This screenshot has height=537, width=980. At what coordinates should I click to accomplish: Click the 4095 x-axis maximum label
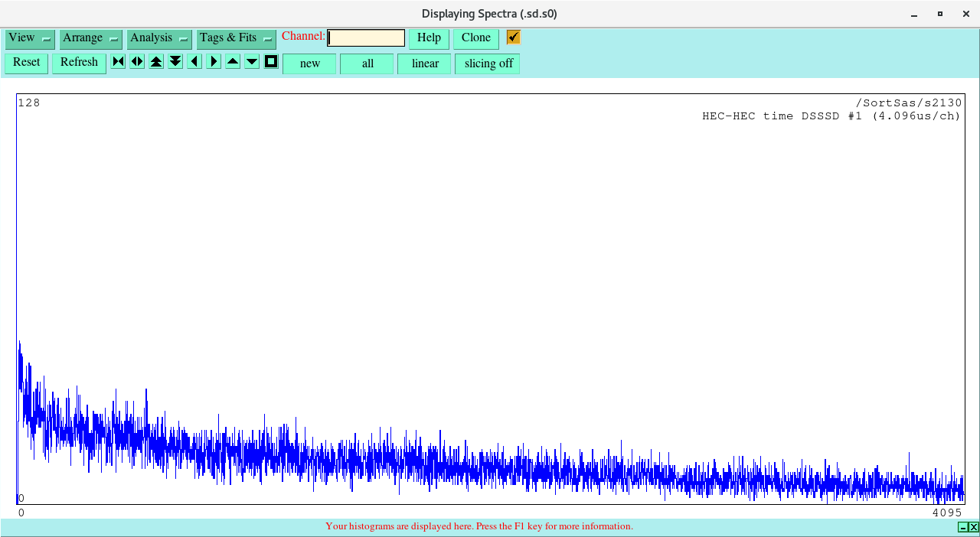pyautogui.click(x=946, y=513)
